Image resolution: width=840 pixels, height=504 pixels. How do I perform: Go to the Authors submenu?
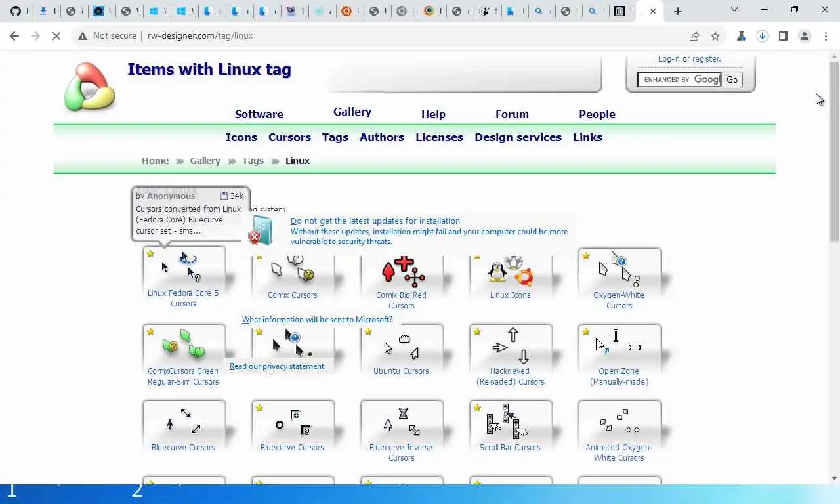click(x=382, y=137)
